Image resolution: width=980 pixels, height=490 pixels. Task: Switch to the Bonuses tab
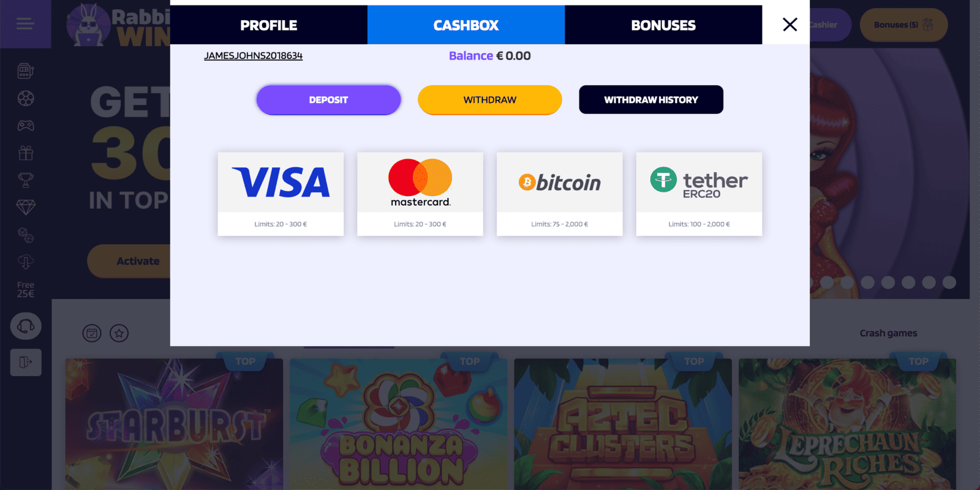pyautogui.click(x=663, y=25)
